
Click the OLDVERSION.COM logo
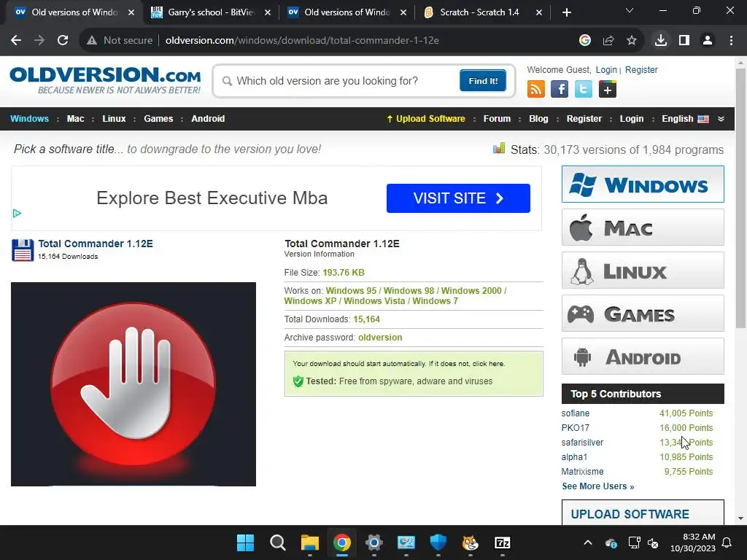point(105,80)
